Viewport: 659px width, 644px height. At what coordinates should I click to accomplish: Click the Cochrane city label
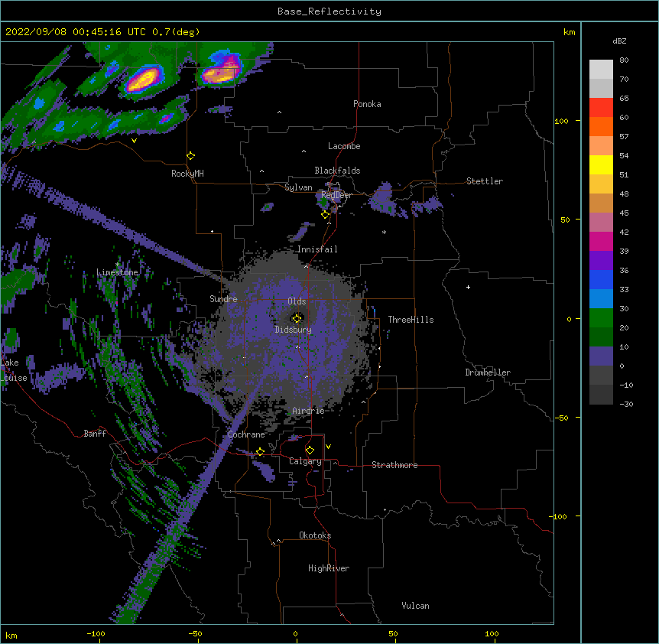click(246, 434)
